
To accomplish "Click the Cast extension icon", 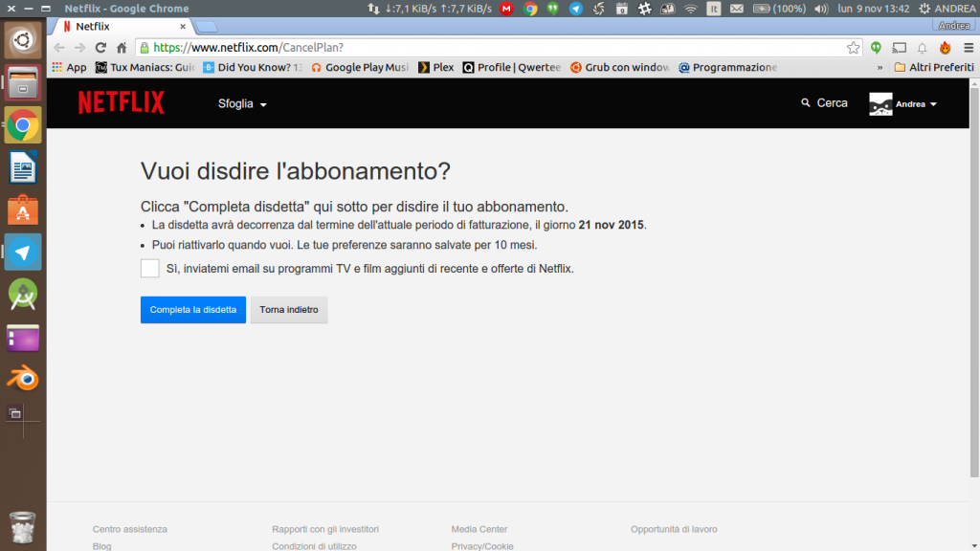I will [900, 48].
